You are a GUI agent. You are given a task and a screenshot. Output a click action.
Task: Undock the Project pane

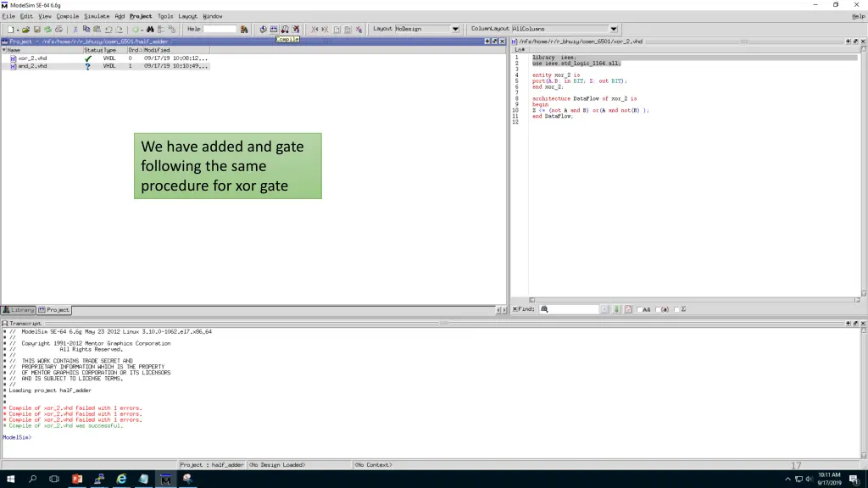coord(495,42)
